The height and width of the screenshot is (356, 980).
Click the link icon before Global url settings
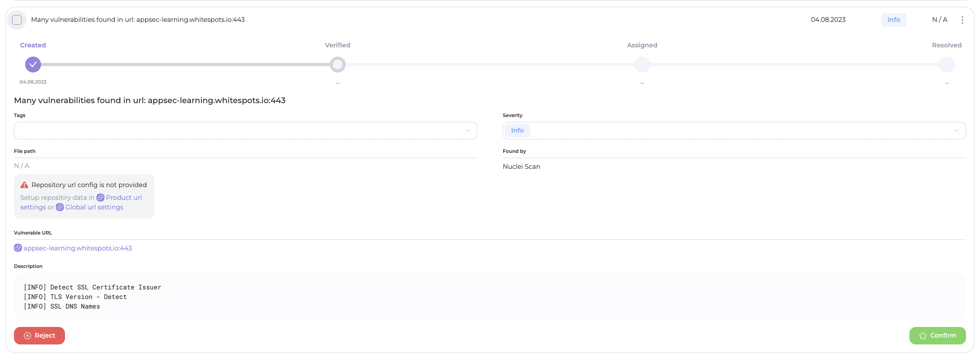coord(60,207)
